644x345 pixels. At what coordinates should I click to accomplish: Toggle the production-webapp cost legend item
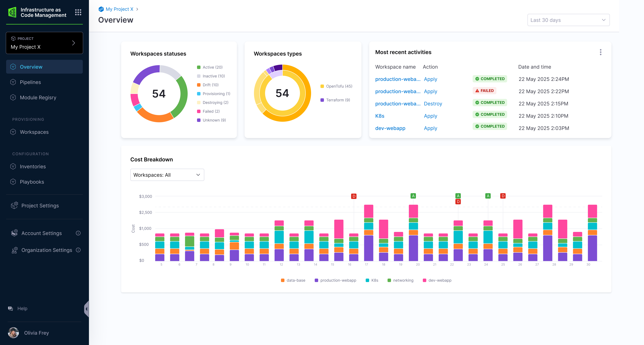pyautogui.click(x=335, y=280)
